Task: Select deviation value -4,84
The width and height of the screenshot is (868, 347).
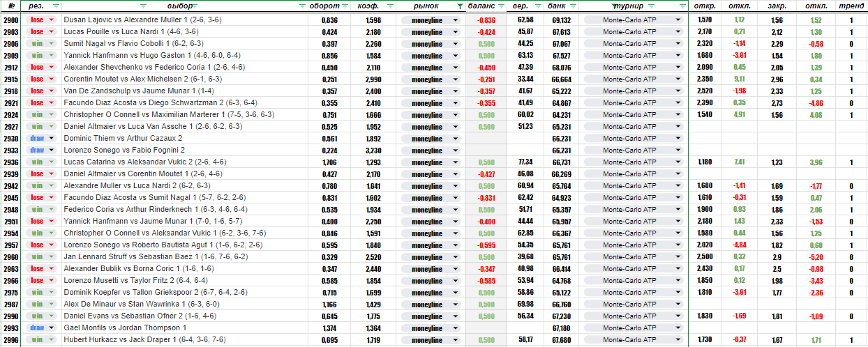Action: tap(740, 245)
